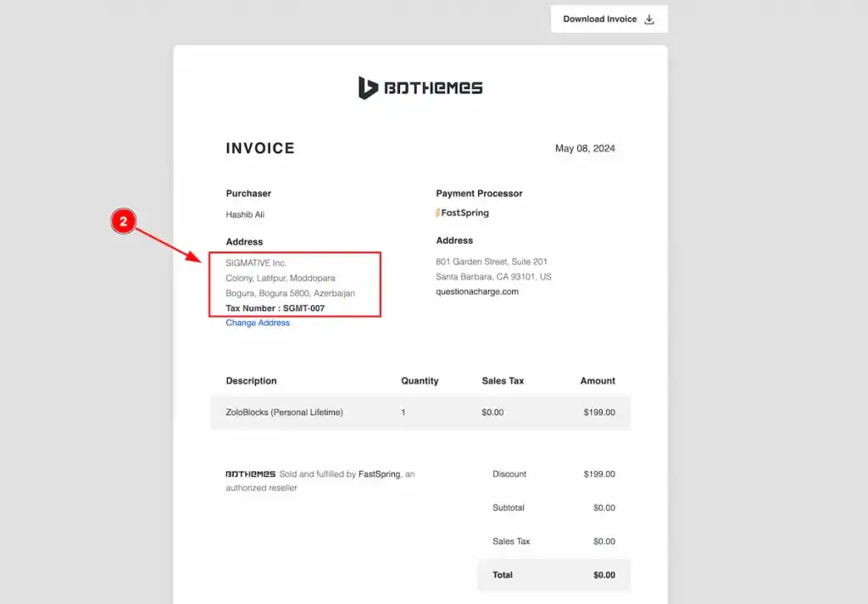Click the Description column header
The height and width of the screenshot is (604, 868).
tap(251, 380)
